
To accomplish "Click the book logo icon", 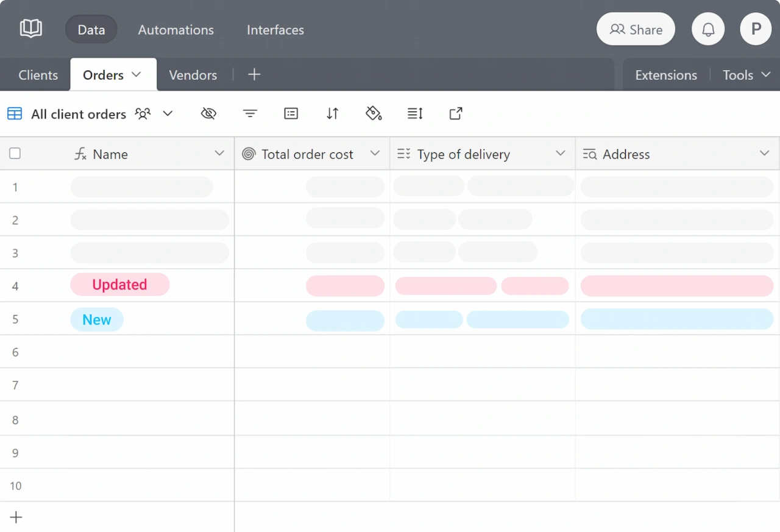I will (30, 29).
